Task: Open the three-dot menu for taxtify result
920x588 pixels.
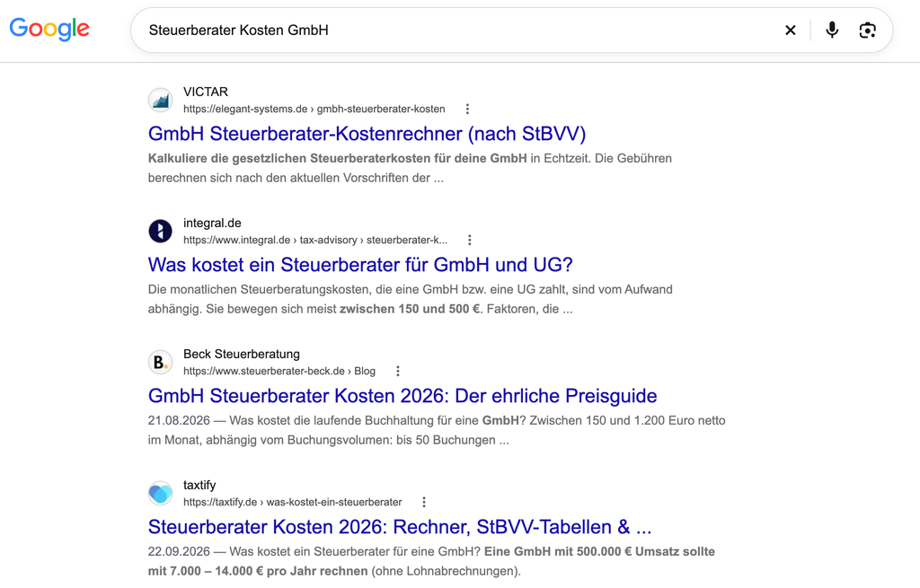Action: tap(424, 503)
